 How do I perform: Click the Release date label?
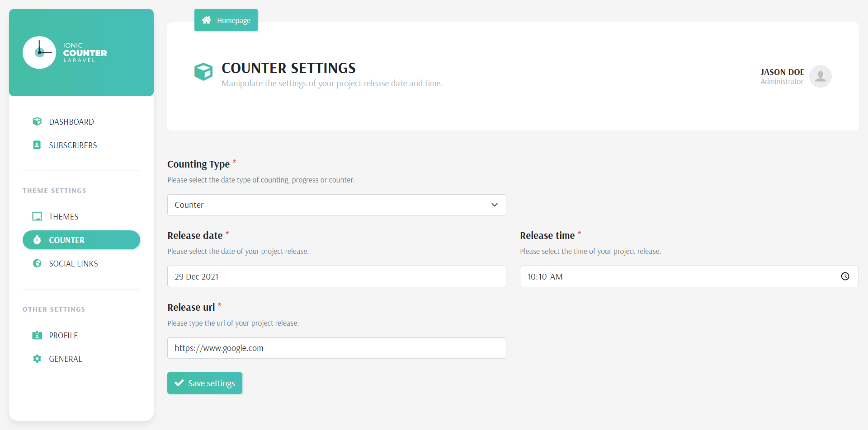(x=195, y=235)
